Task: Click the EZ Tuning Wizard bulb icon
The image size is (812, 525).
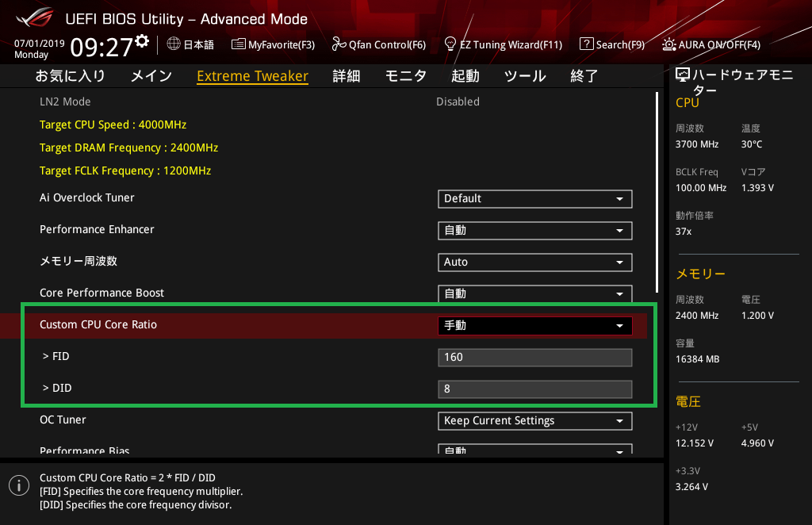Action: 450,44
